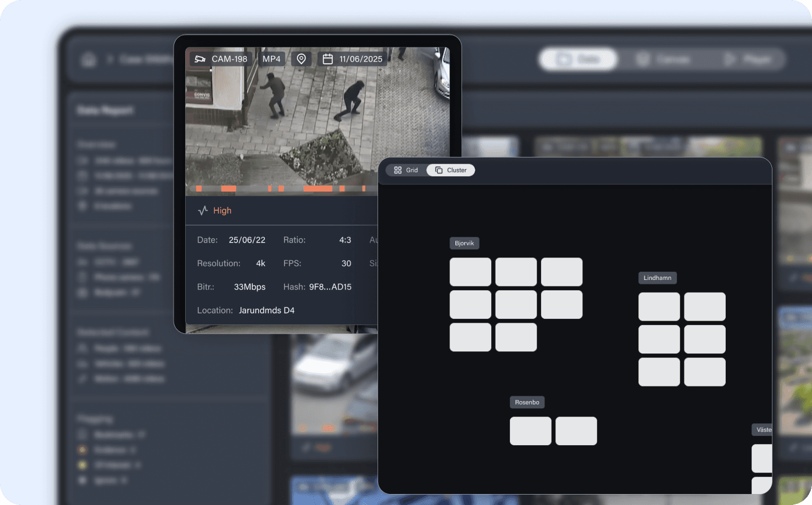This screenshot has width=812, height=505.
Task: Switch to the Grid view tab
Action: (406, 170)
